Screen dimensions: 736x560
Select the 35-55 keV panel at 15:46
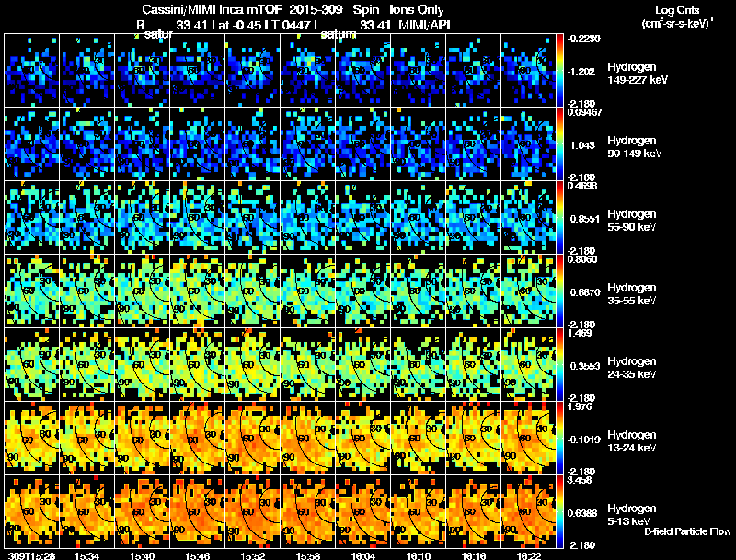coord(198,291)
